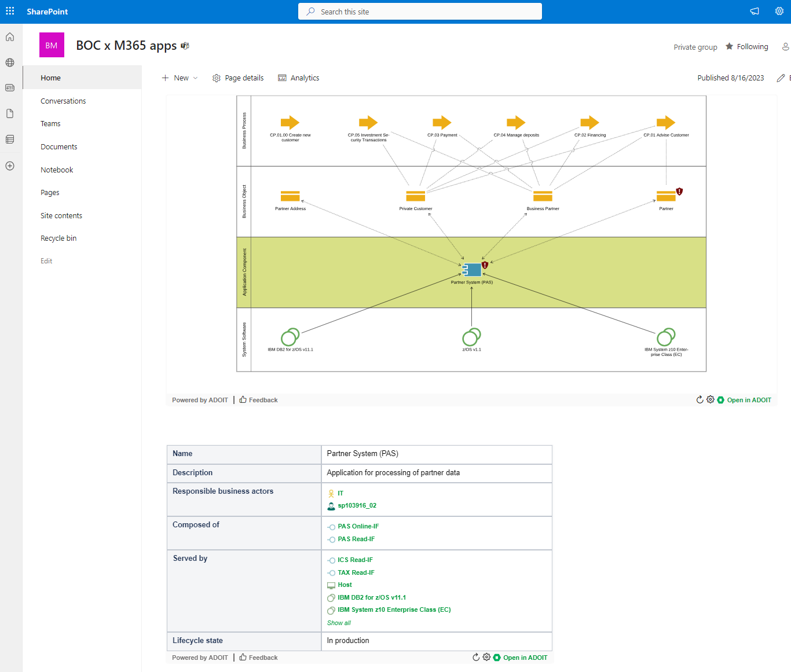Open My lists icon in rail
Image resolution: width=791 pixels, height=672 pixels.
(10, 139)
